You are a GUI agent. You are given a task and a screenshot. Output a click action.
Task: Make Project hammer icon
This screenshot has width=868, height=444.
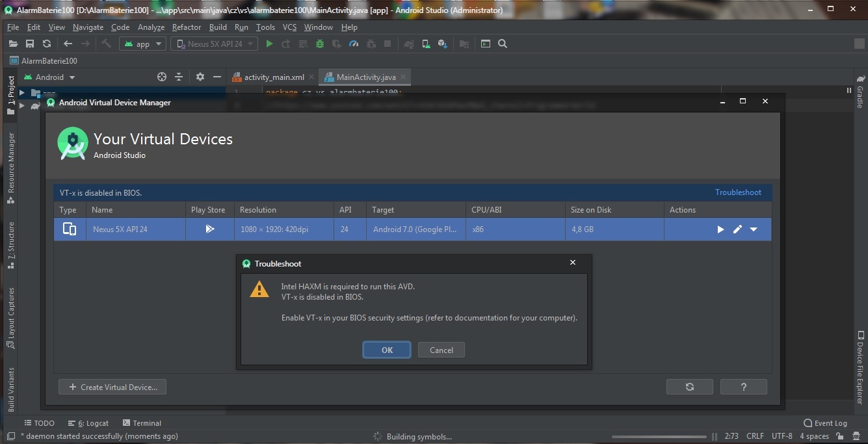click(107, 44)
